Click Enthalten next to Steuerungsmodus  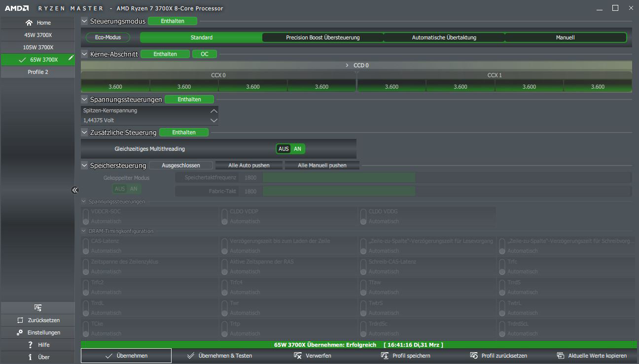coord(173,21)
